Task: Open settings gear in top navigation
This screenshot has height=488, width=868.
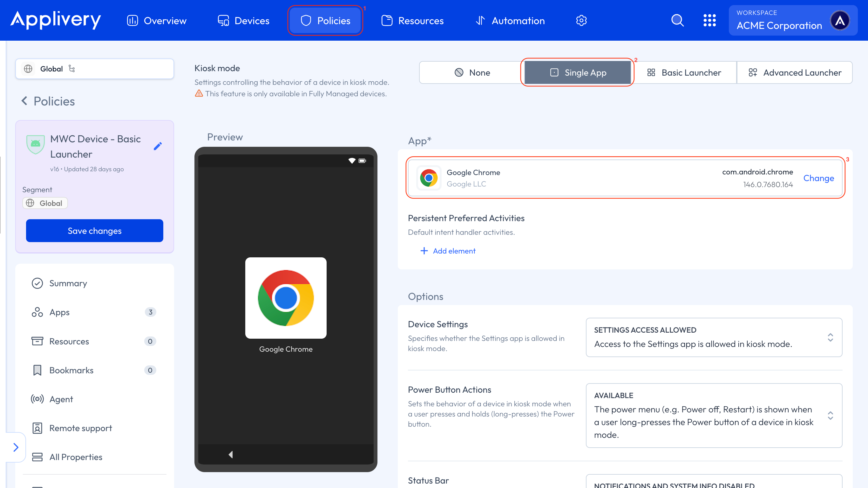Action: point(581,21)
